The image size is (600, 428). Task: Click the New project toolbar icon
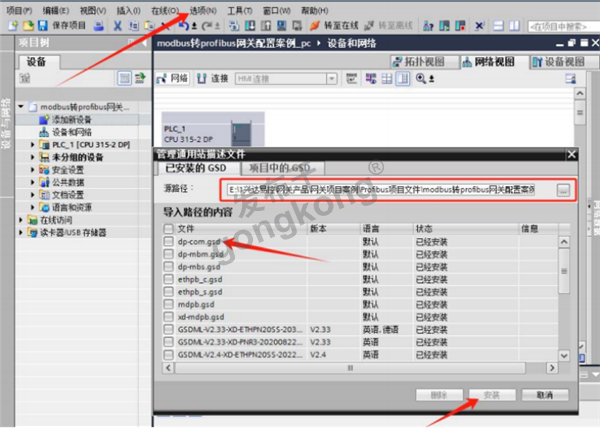point(13,26)
